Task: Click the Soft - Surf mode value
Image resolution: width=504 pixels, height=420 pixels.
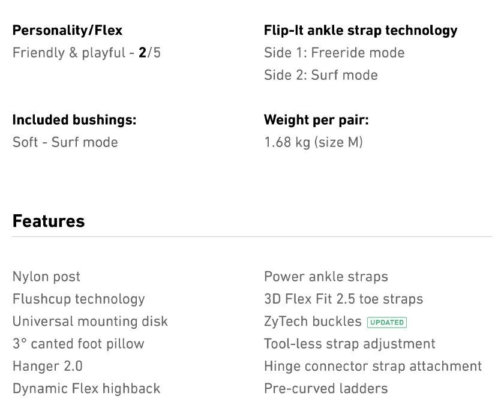Action: click(x=65, y=142)
